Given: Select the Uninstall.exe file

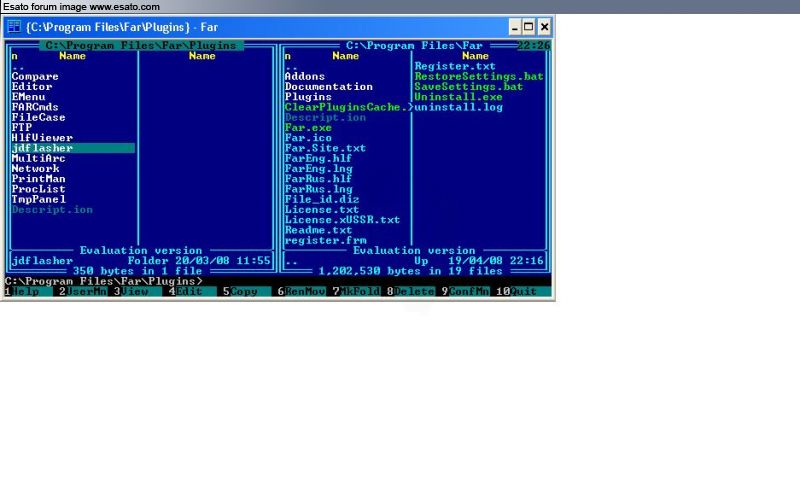Looking at the screenshot, I should [459, 97].
